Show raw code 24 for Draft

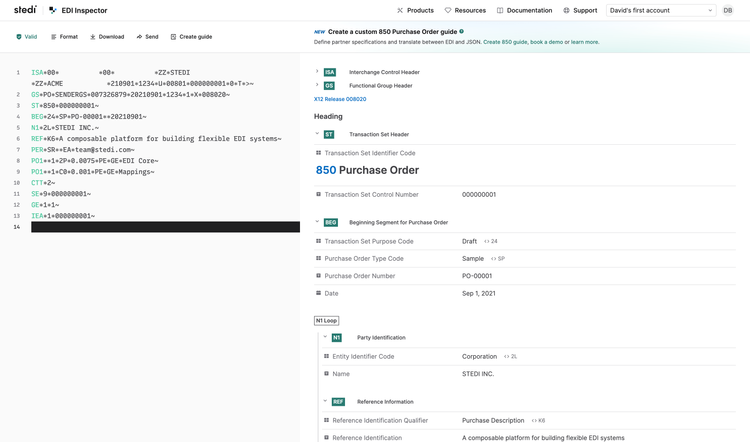coord(491,242)
